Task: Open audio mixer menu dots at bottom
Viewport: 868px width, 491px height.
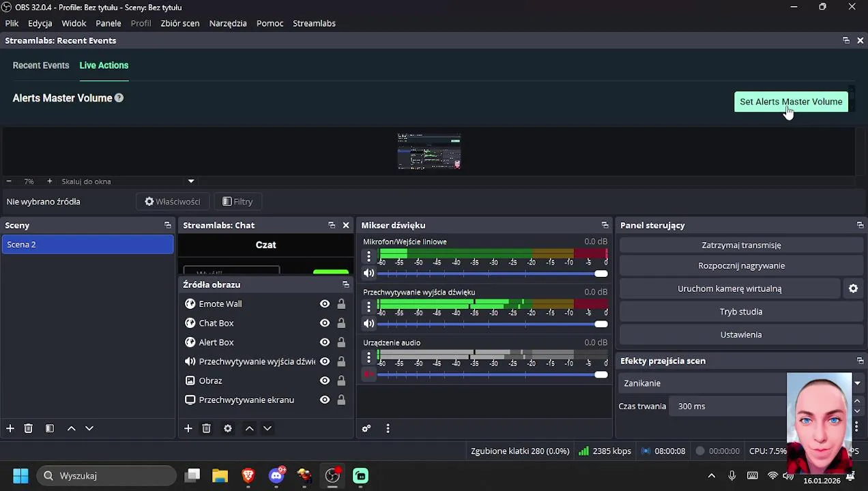Action: pyautogui.click(x=388, y=428)
